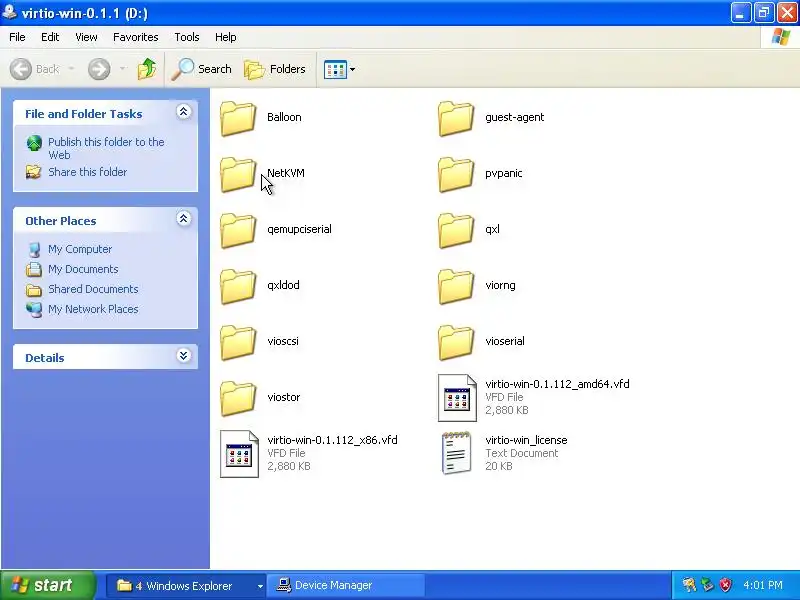Image resolution: width=800 pixels, height=600 pixels.
Task: Click the Balloon folder name
Action: 284,117
